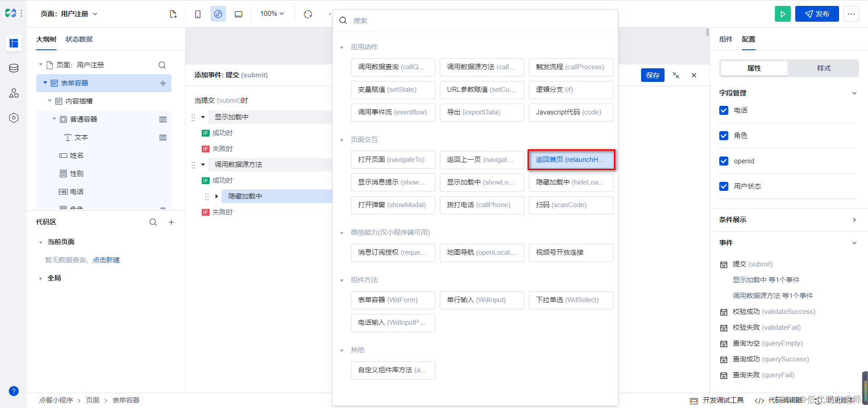Image resolution: width=868 pixels, height=408 pixels.
Task: Open the 100% zoom dropdown
Action: click(272, 14)
